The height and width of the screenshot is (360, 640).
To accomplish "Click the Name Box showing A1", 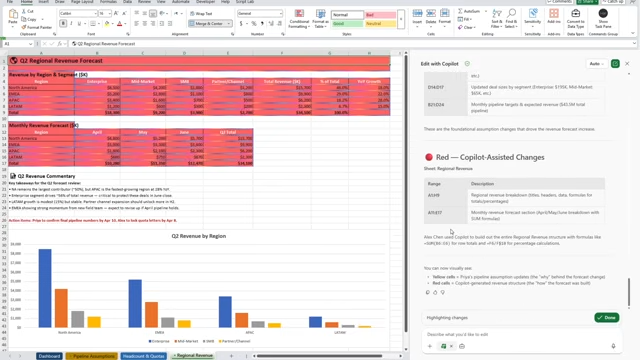I will (18, 44).
